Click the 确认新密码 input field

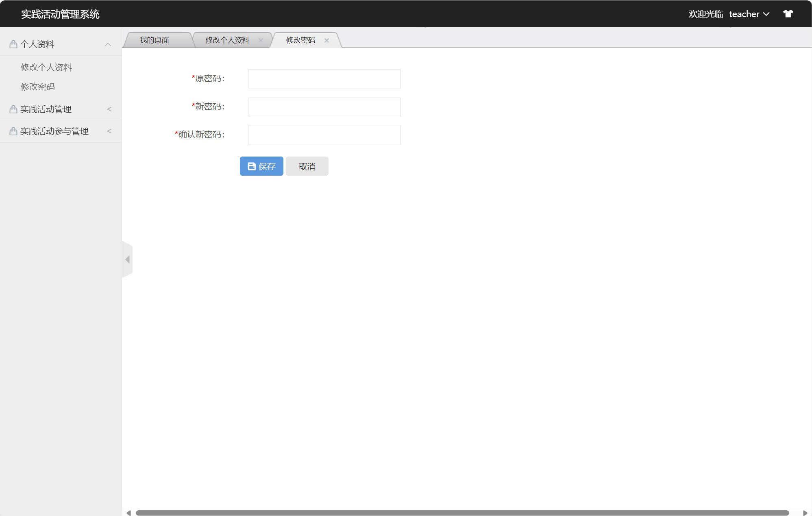click(x=324, y=135)
